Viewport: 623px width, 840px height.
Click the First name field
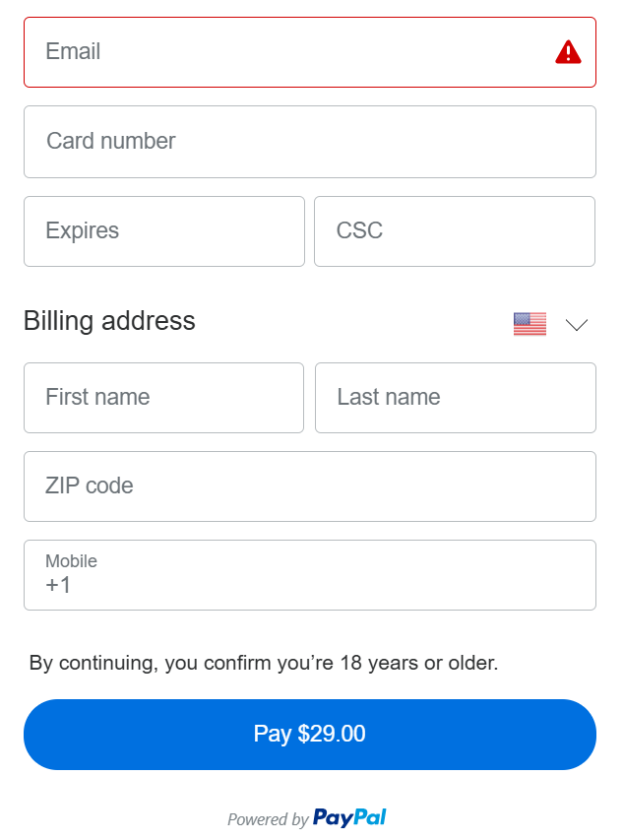tap(164, 398)
